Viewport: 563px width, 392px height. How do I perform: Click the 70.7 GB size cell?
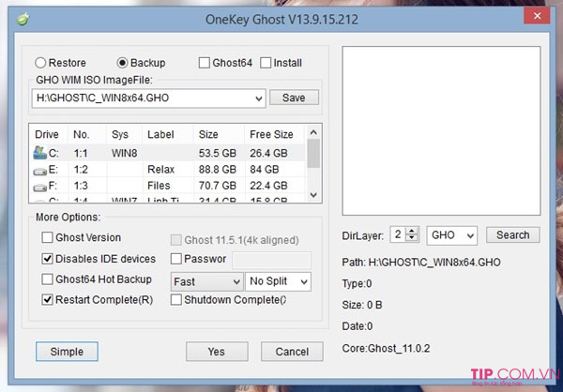point(218,186)
